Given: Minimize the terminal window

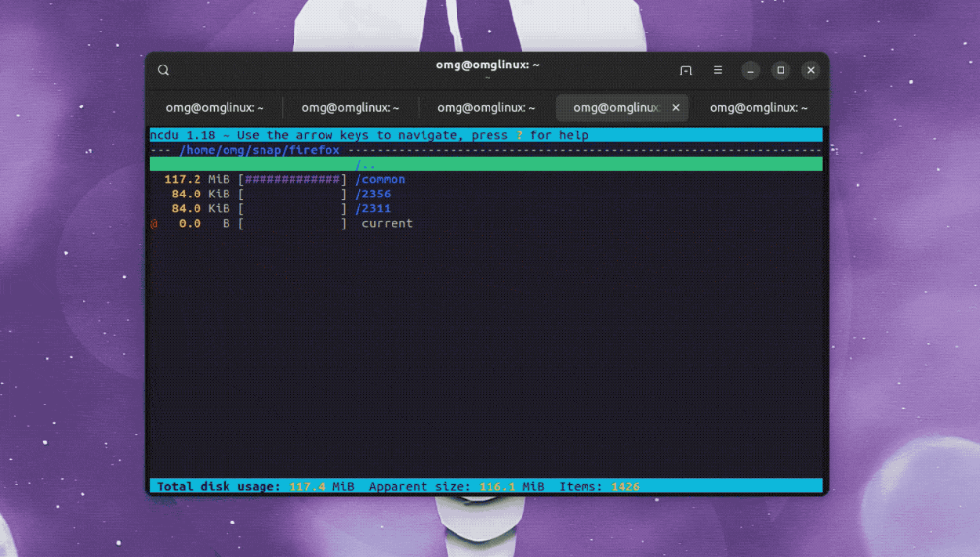Looking at the screenshot, I should pyautogui.click(x=750, y=71).
